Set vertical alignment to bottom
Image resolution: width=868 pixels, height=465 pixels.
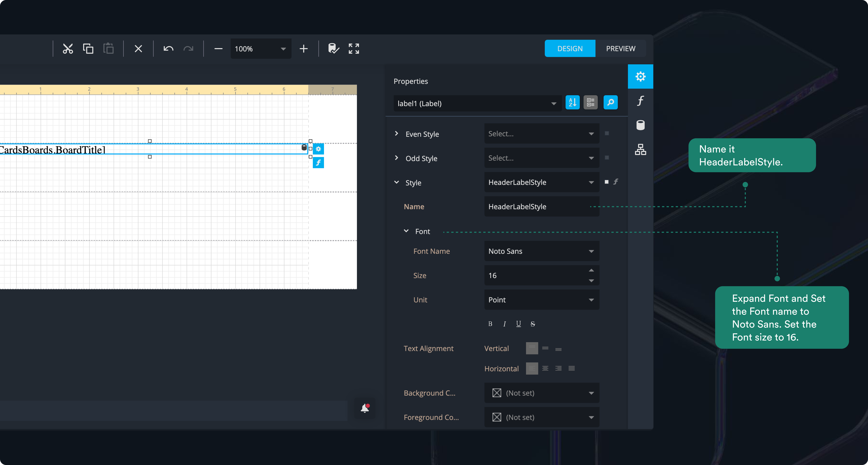[558, 349]
